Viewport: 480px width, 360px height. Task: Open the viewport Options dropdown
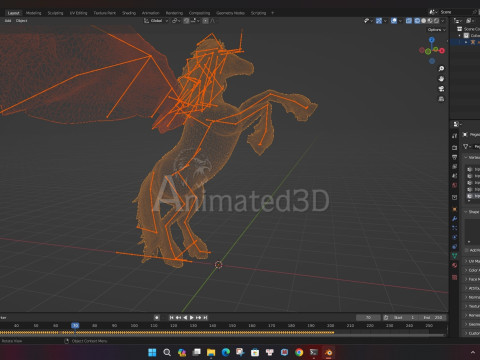(x=437, y=30)
